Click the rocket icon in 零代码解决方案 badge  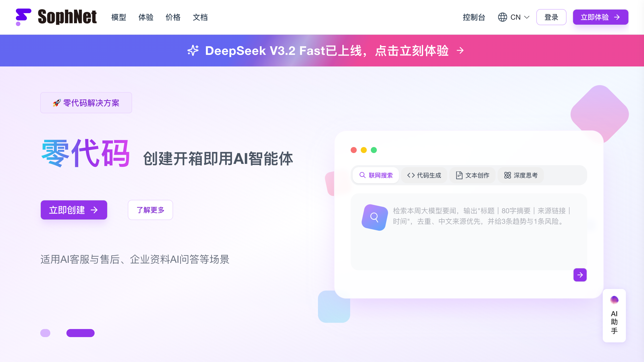tap(57, 103)
